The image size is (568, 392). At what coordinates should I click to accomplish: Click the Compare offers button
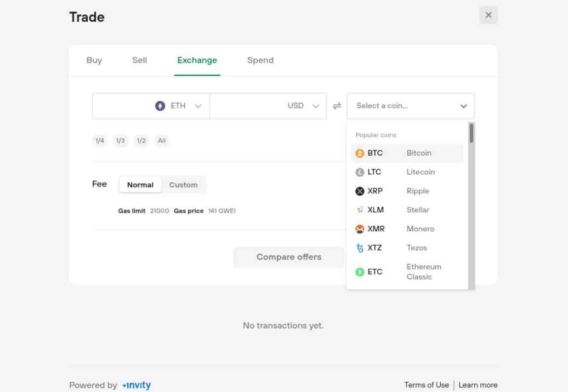[289, 257]
